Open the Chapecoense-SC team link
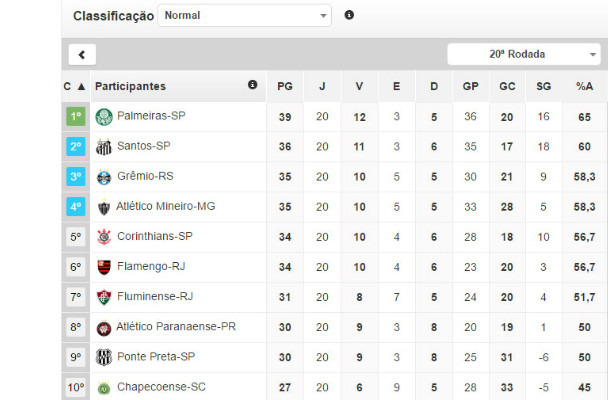The width and height of the screenshot is (608, 400). tap(160, 387)
